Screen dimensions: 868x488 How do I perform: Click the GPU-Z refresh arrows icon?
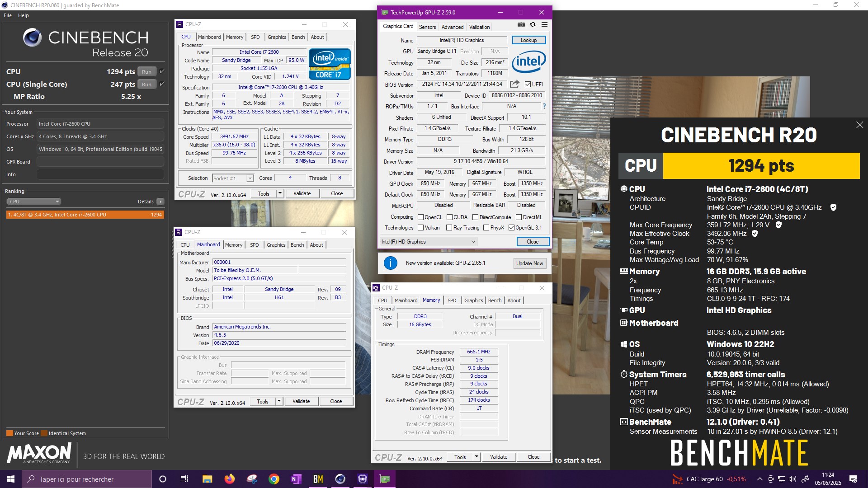coord(533,25)
